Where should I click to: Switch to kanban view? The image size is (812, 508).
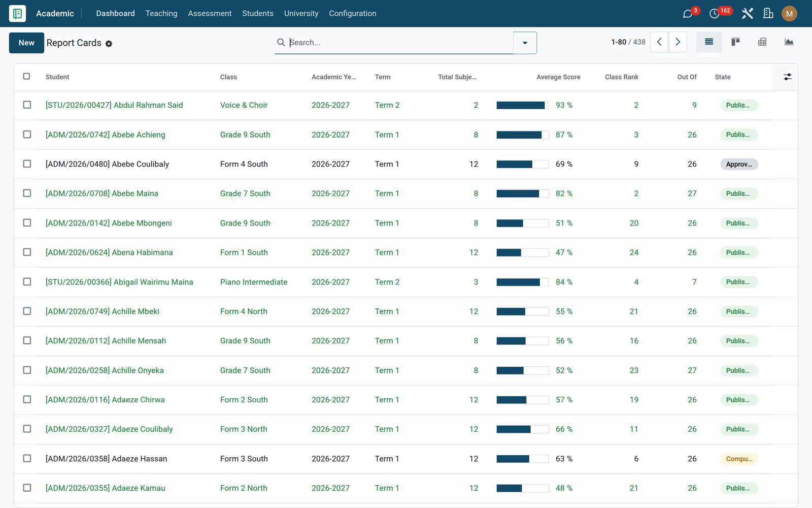coord(735,42)
